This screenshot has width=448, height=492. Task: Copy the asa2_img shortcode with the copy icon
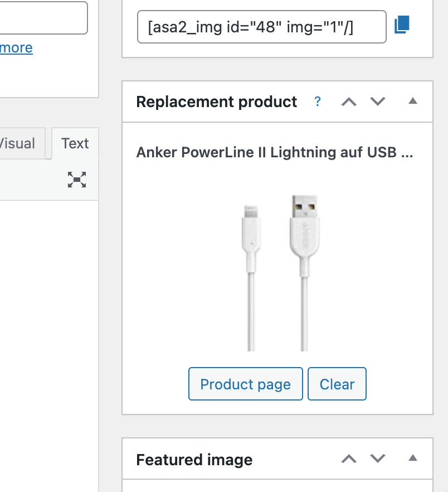[x=402, y=25]
